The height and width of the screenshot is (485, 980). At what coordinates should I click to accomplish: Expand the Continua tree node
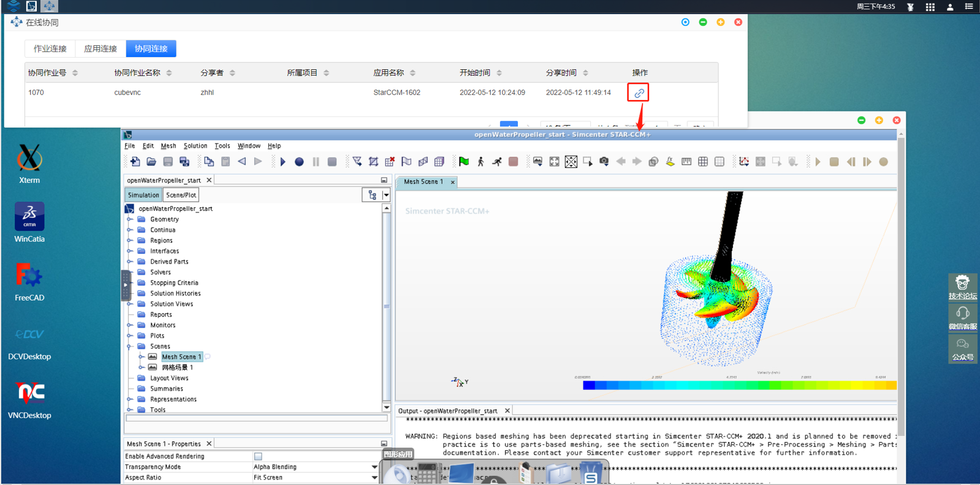tap(130, 230)
